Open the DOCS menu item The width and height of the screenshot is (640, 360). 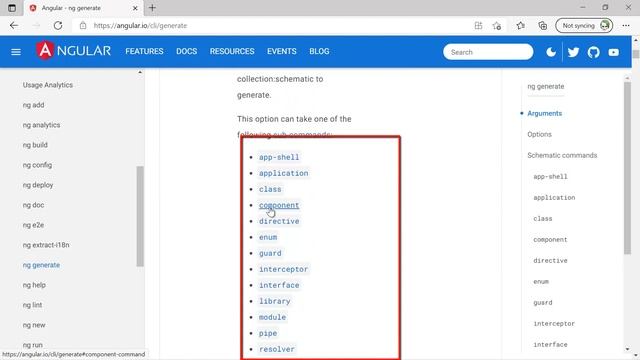[187, 51]
